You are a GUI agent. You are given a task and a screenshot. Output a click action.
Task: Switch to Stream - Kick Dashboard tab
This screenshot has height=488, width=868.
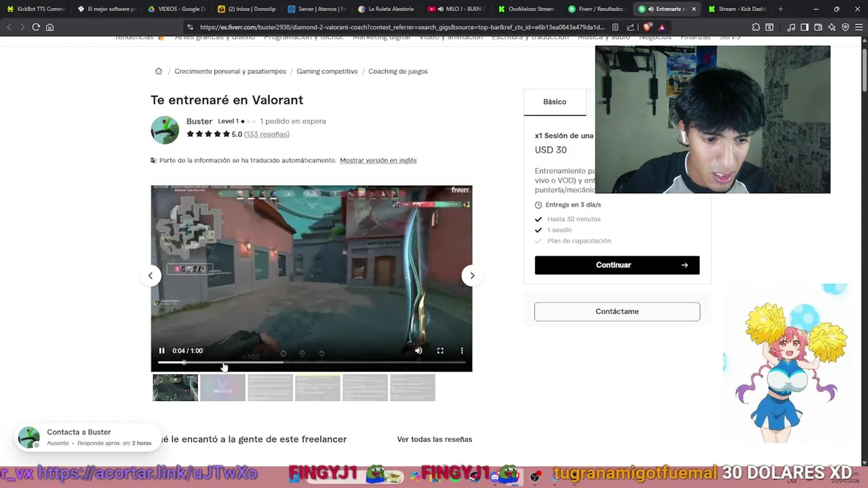pos(737,9)
